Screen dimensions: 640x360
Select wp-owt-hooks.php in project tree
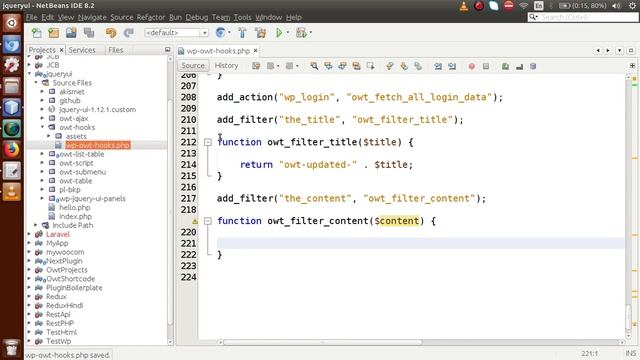click(98, 145)
